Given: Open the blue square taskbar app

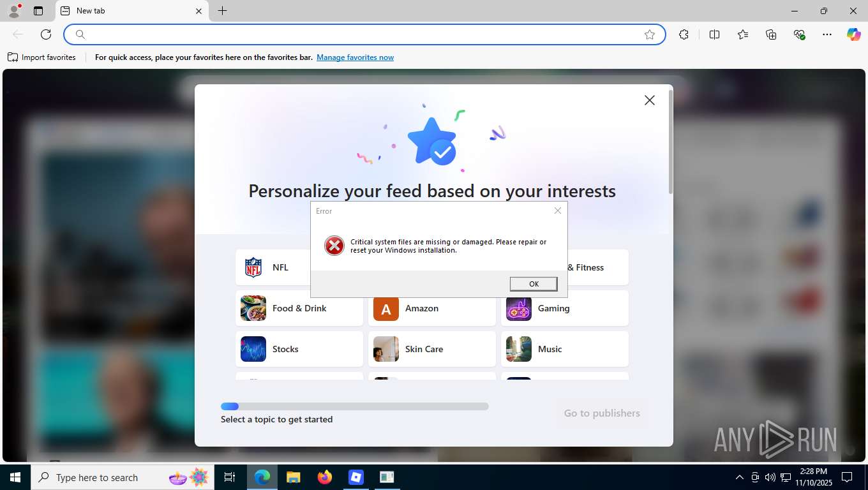Looking at the screenshot, I should pyautogui.click(x=356, y=477).
